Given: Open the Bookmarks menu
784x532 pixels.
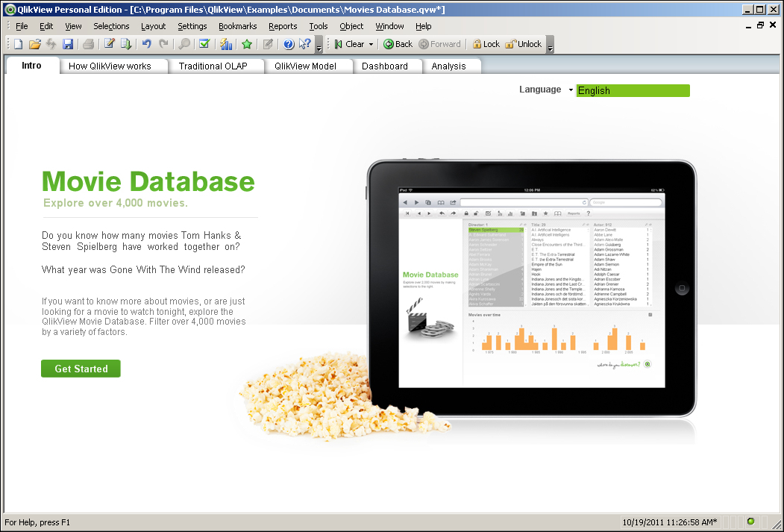Looking at the screenshot, I should [x=237, y=25].
